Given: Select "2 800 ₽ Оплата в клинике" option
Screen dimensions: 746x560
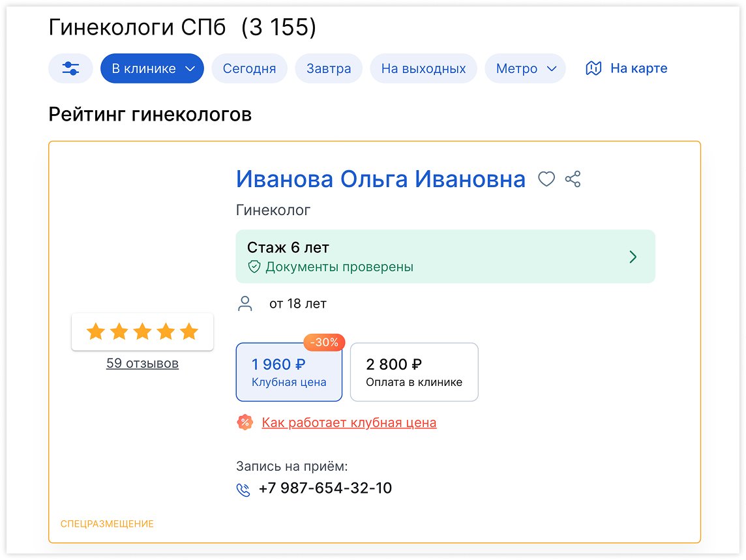Looking at the screenshot, I should click(x=414, y=372).
